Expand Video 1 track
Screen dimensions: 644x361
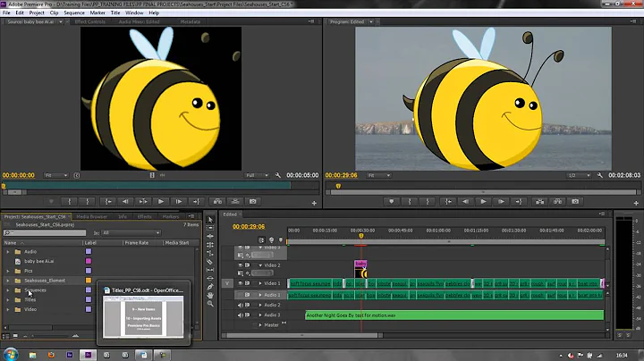[260, 283]
